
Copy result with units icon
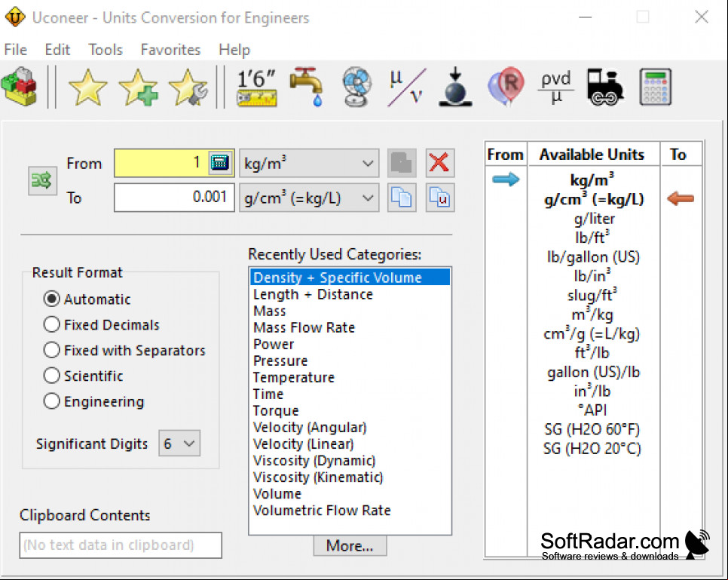[439, 198]
